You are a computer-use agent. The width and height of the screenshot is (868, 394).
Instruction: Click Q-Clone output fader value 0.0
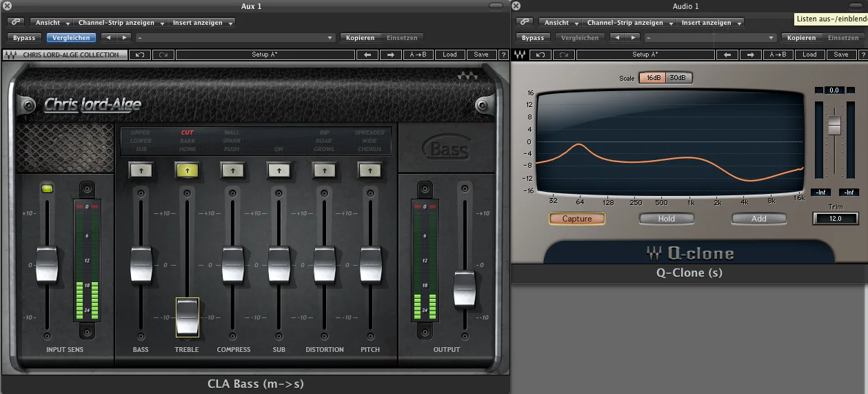click(834, 90)
